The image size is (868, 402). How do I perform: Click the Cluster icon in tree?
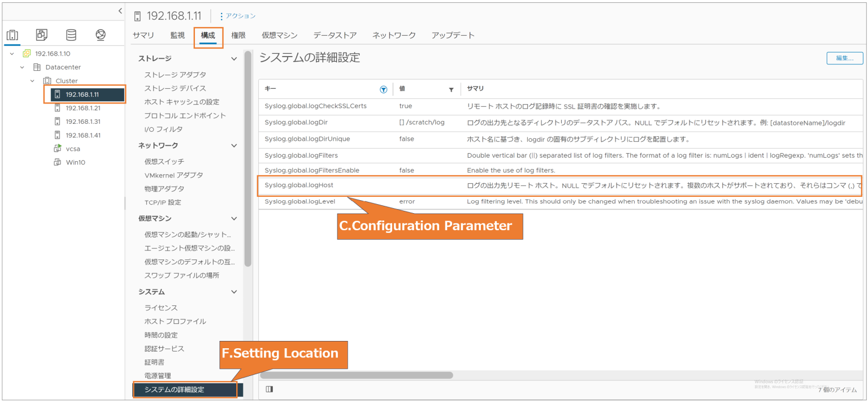pyautogui.click(x=47, y=81)
